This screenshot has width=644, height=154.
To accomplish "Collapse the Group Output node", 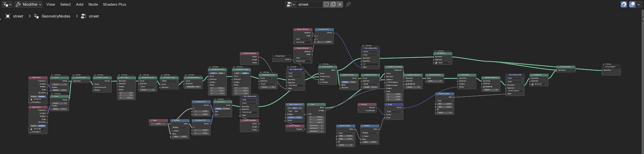I will click(604, 67).
